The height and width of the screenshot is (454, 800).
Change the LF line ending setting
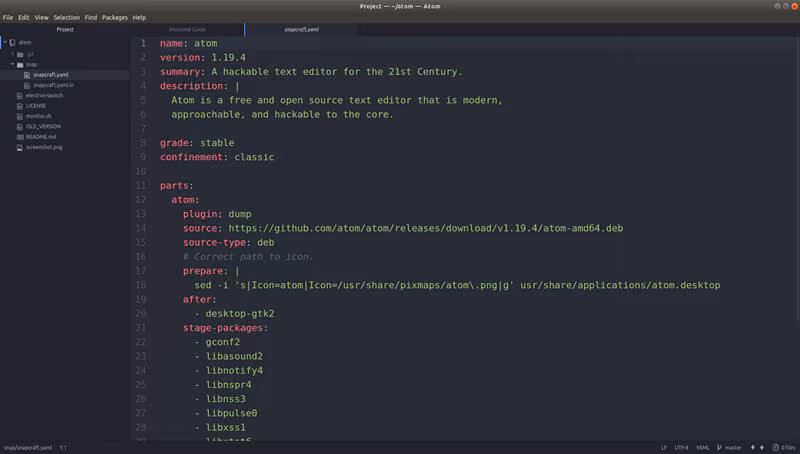point(664,448)
